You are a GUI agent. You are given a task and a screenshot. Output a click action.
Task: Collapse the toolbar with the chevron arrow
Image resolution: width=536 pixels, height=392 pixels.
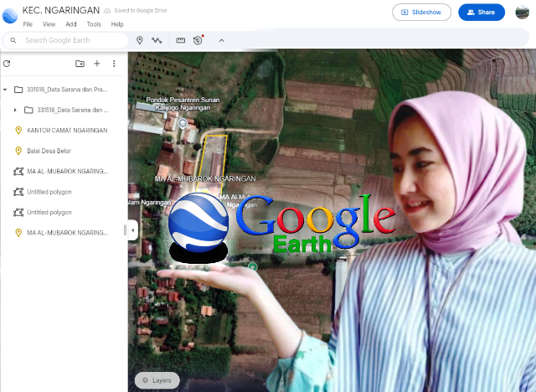[221, 40]
